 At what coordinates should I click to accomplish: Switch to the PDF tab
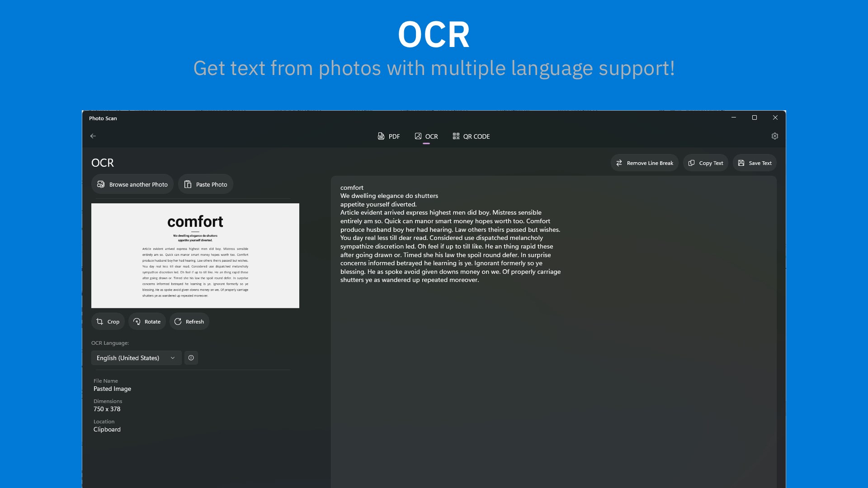coord(389,136)
